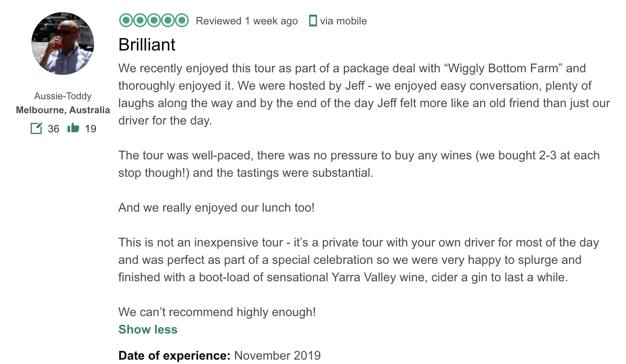Collapse the review with 'Show less'
The image size is (626, 364).
click(148, 330)
